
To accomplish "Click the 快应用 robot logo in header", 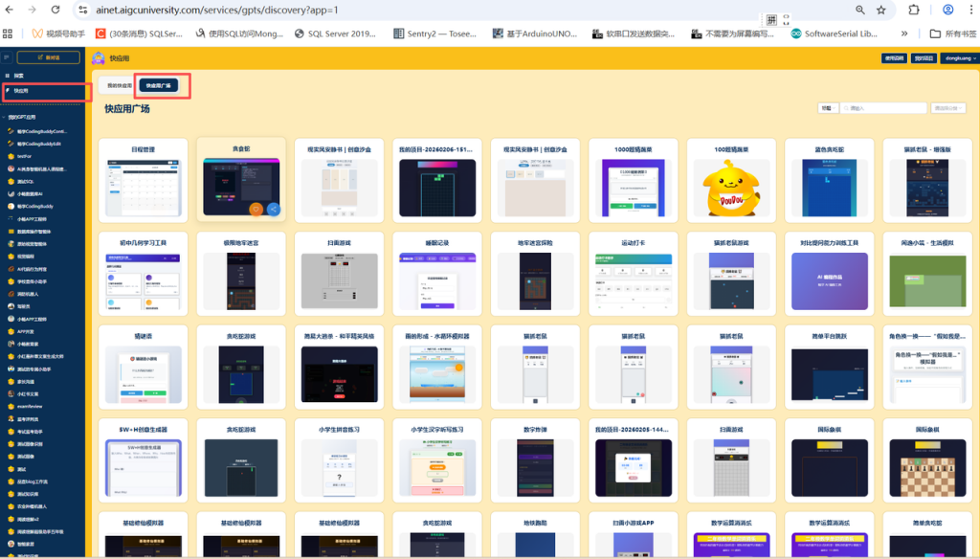I will click(x=98, y=58).
